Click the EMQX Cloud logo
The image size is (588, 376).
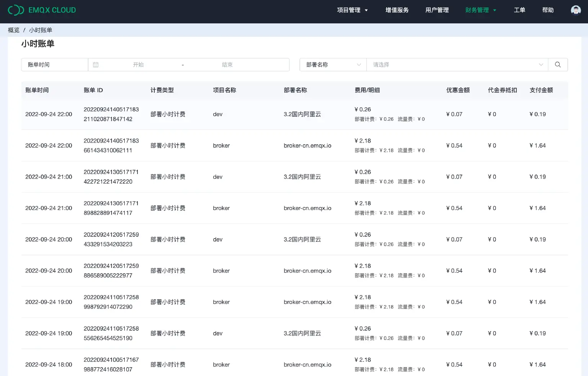[42, 10]
